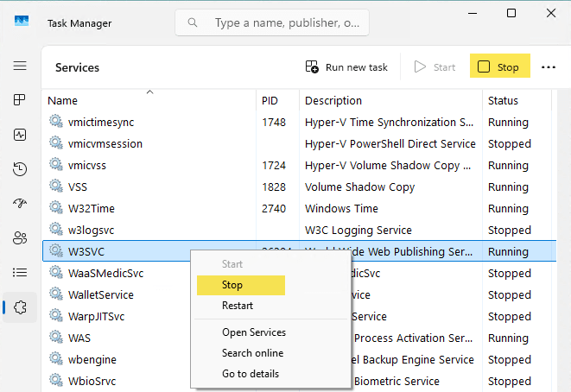Click the Start play triangle icon
The image size is (571, 392).
(420, 67)
